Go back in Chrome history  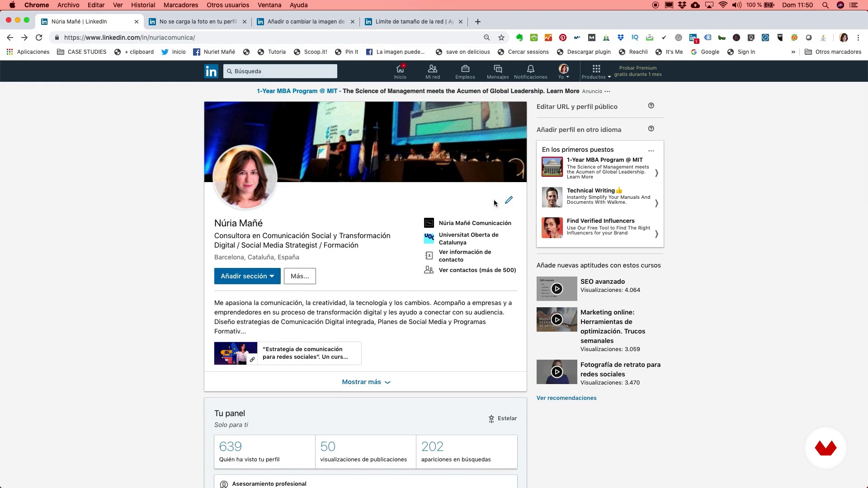tap(10, 38)
